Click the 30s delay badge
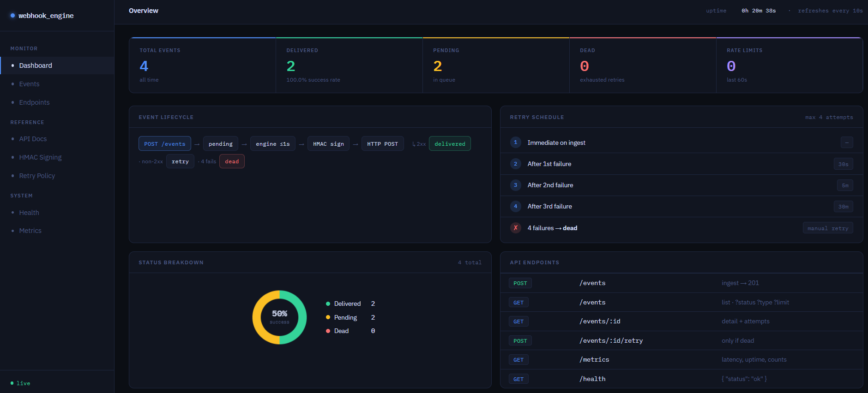This screenshot has height=393, width=868. pyautogui.click(x=844, y=164)
